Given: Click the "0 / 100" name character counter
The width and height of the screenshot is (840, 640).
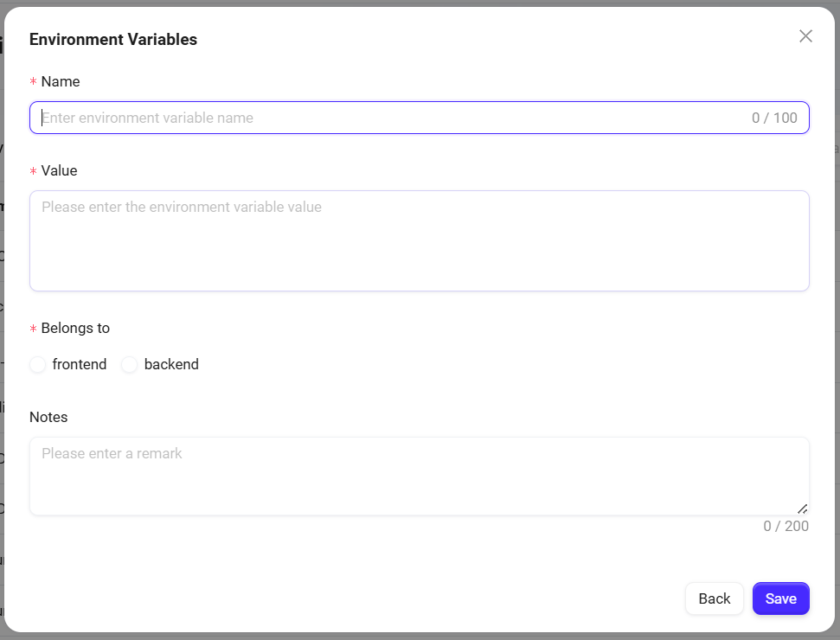Looking at the screenshot, I should 774,118.
